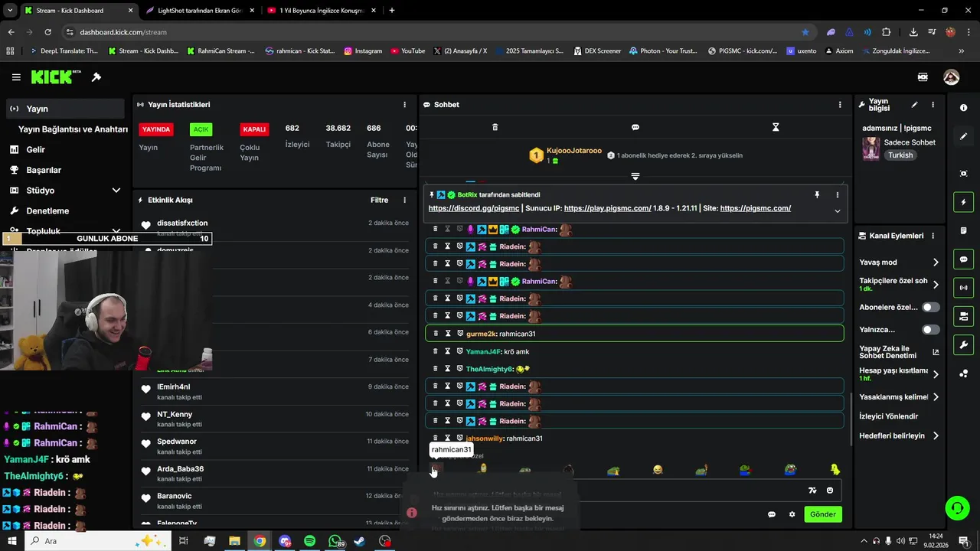
Task: Open Kanal Eylemleri three-dot menu
Action: pyautogui.click(x=933, y=236)
